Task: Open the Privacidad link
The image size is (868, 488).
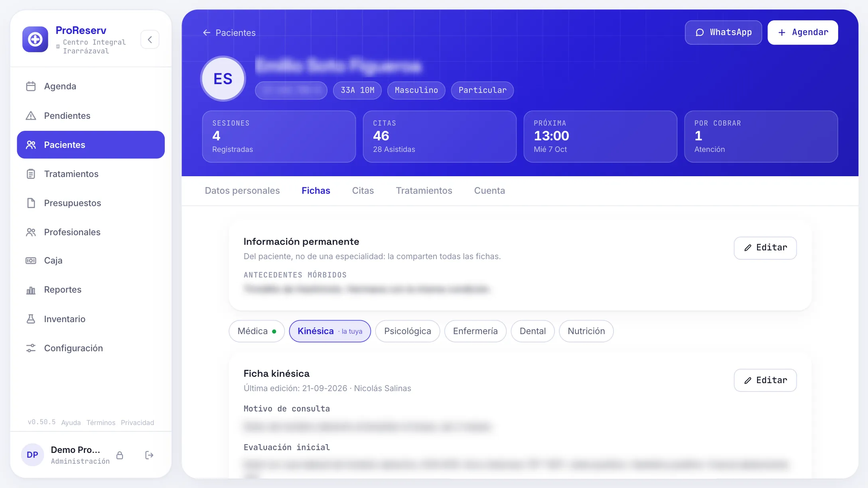Action: pyautogui.click(x=137, y=423)
